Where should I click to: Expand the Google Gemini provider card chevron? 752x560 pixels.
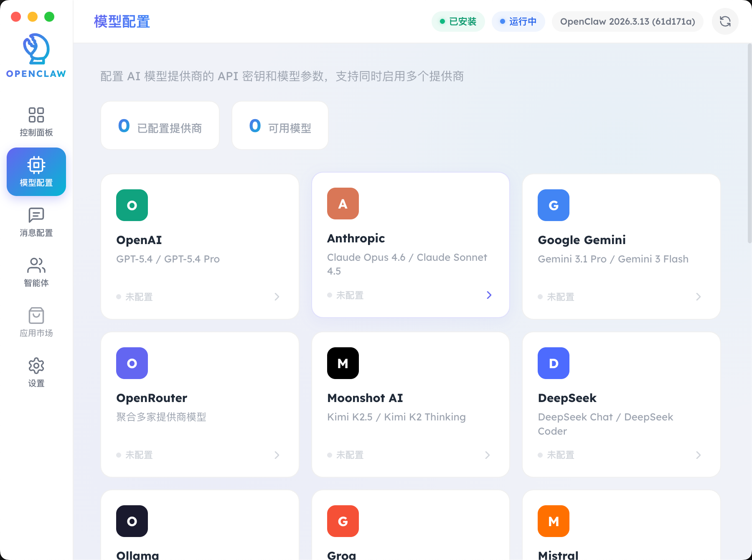[698, 297]
